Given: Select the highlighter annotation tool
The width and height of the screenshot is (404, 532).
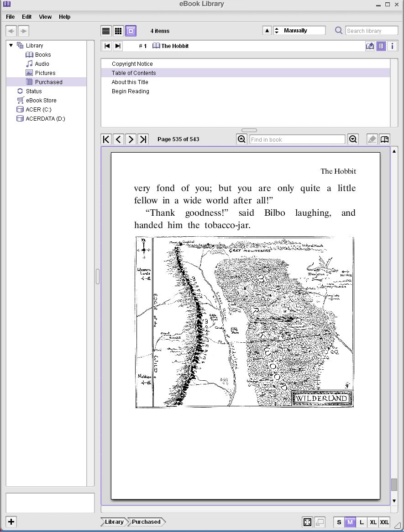Looking at the screenshot, I should tap(372, 139).
